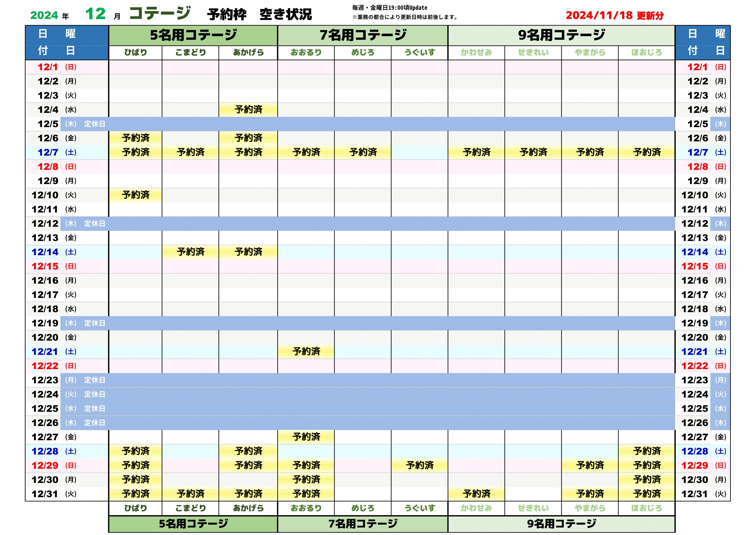
Task: Click the 12/1 date in left column
Action: coord(48,67)
